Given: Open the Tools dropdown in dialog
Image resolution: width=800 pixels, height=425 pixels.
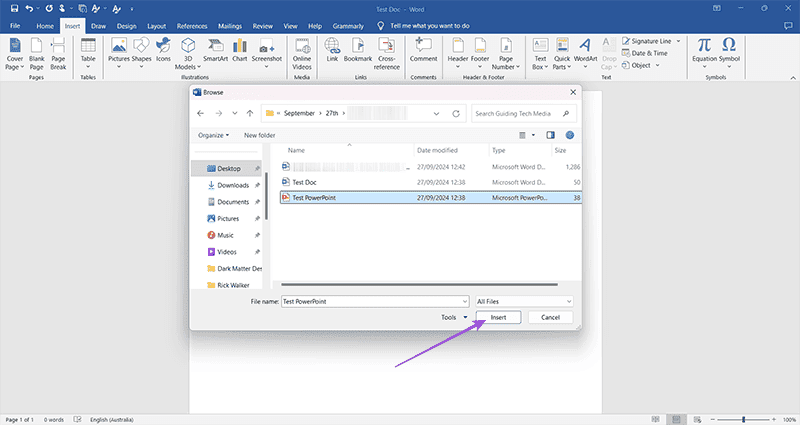Looking at the screenshot, I should [453, 317].
